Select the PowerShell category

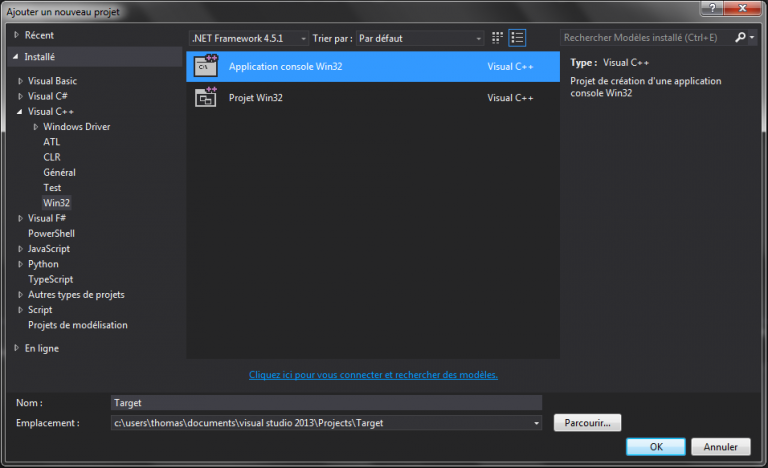coord(51,234)
